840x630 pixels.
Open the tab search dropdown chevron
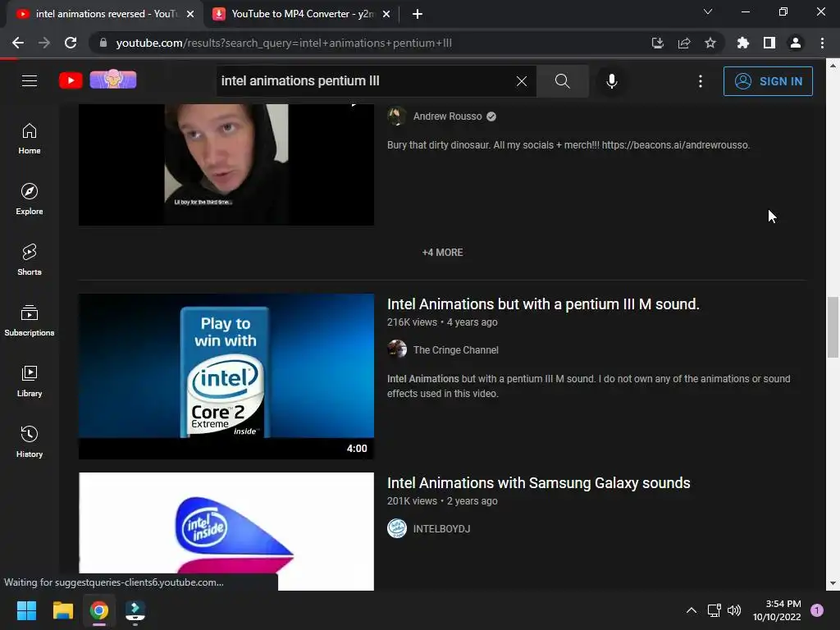pyautogui.click(x=708, y=11)
